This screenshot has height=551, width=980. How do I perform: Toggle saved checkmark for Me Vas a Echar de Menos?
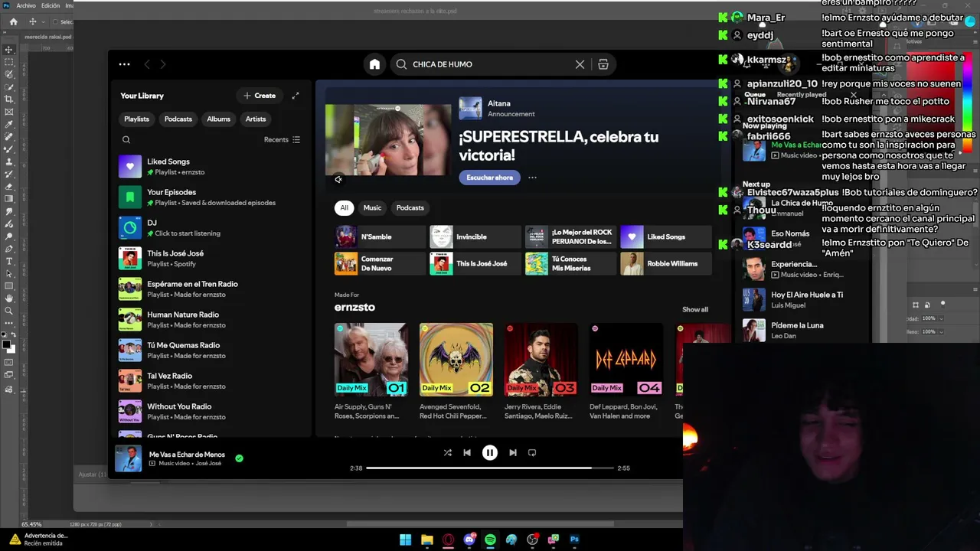[239, 458]
